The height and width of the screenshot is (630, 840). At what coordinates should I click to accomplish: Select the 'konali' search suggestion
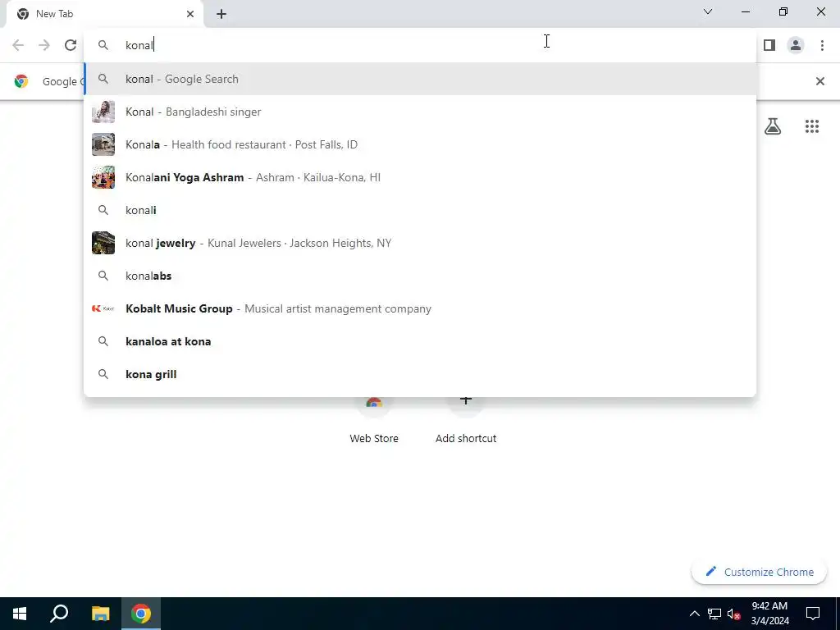coord(420,210)
